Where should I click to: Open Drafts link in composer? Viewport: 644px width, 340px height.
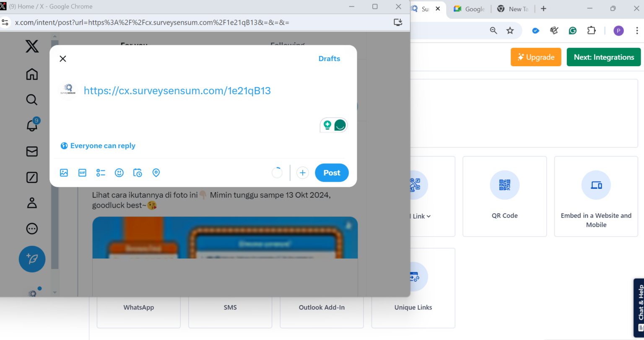[329, 59]
